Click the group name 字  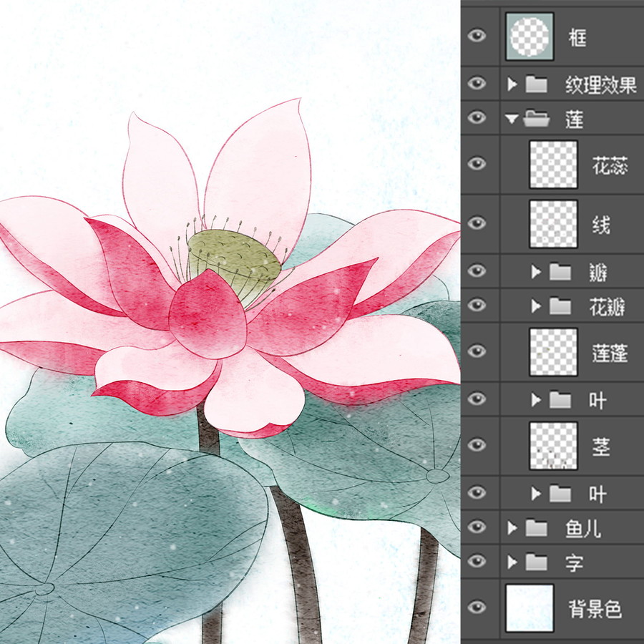pos(574,563)
